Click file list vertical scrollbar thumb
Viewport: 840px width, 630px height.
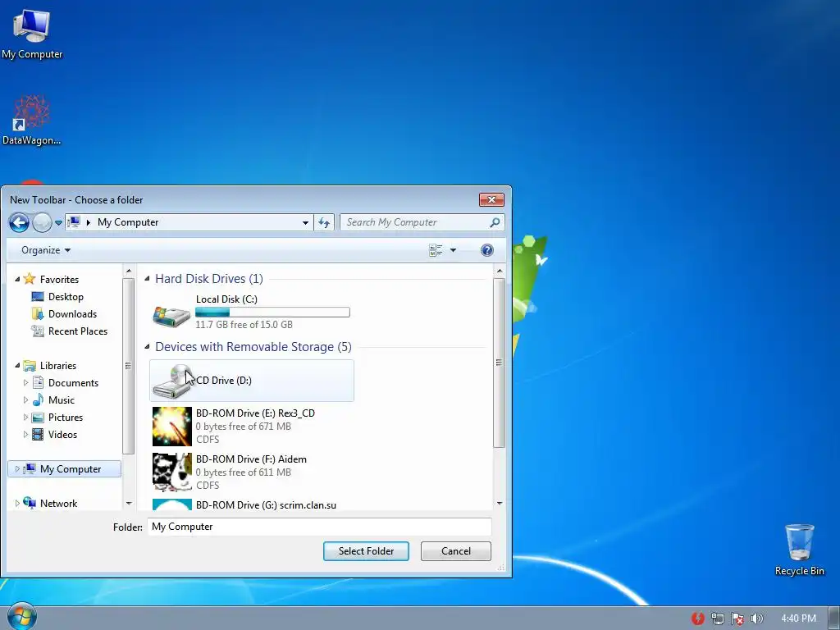(x=499, y=363)
